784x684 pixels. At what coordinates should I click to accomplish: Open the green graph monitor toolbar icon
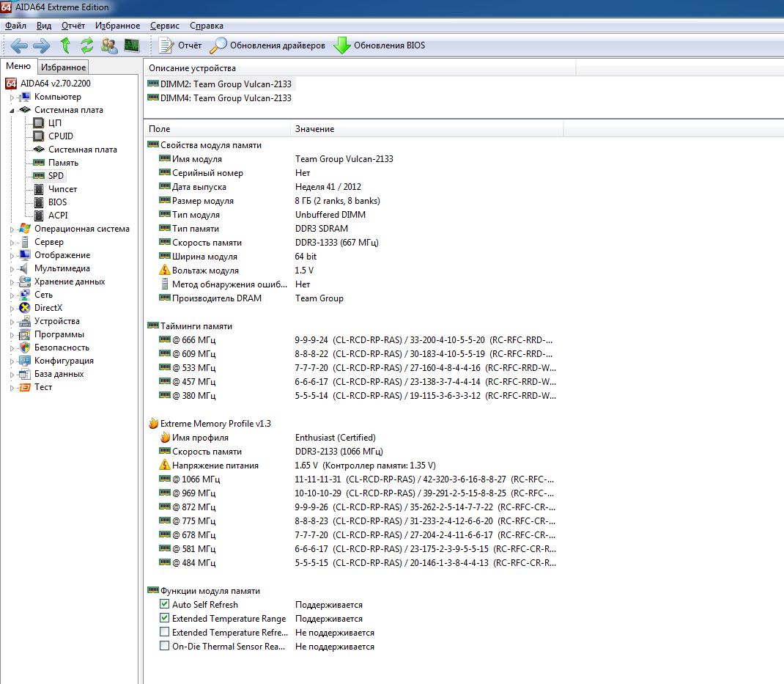[132, 45]
